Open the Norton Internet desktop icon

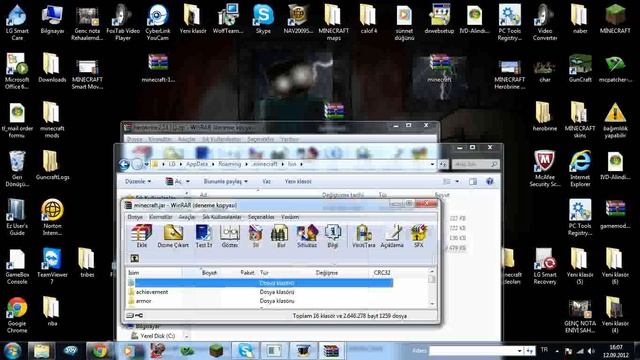[52, 218]
